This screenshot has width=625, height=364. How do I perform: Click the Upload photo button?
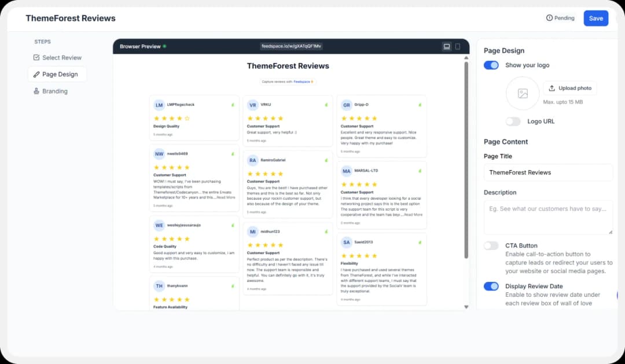(x=569, y=88)
